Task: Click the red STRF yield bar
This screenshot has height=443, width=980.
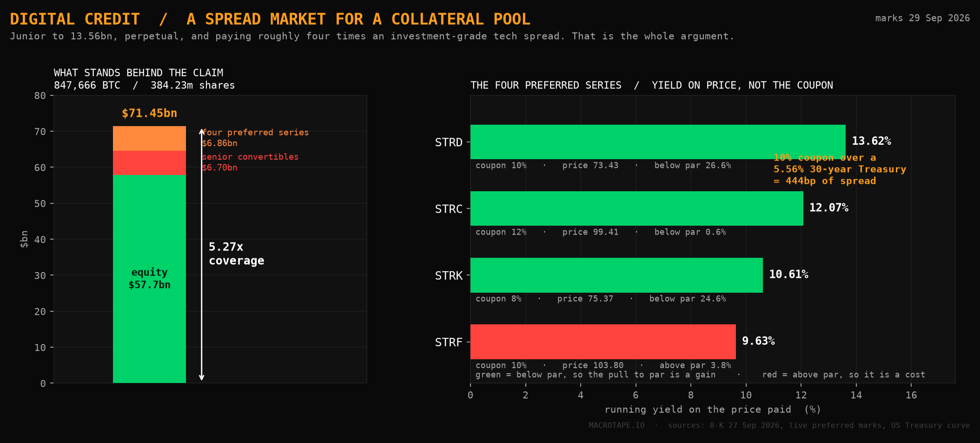Action: tap(603, 342)
